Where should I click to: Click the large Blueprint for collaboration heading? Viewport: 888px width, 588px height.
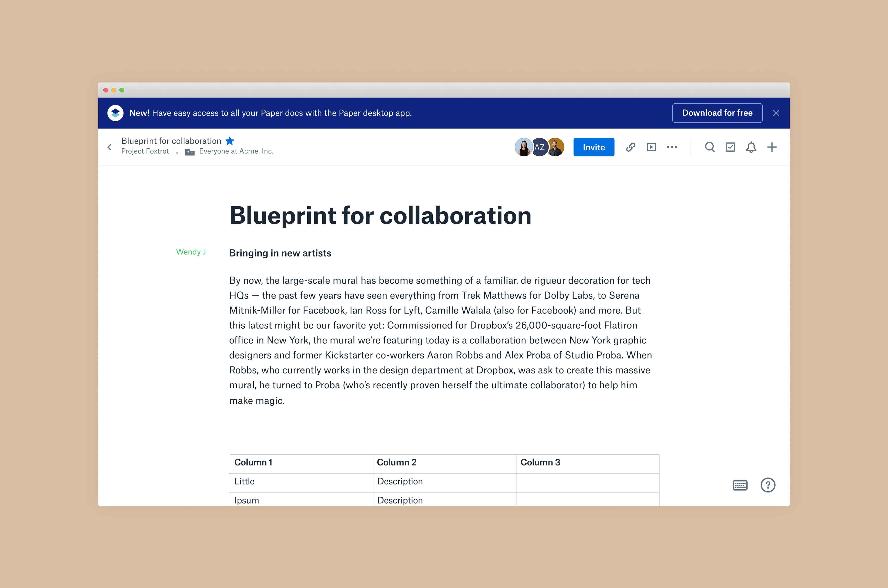pos(380,216)
